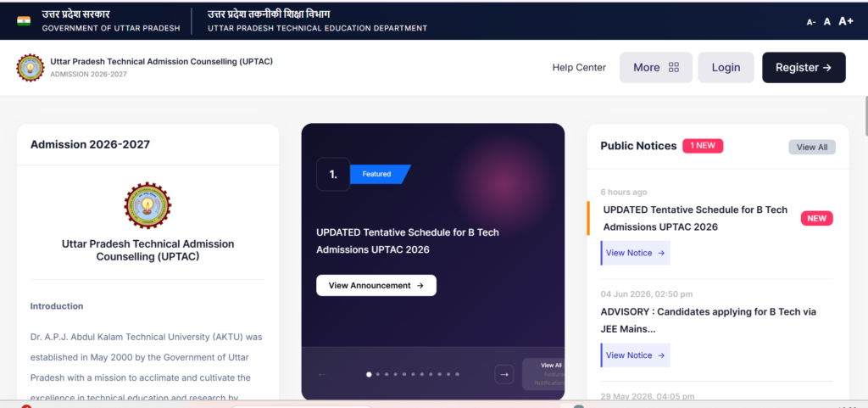Click the Featured label on slide
868x408 pixels.
coord(381,174)
